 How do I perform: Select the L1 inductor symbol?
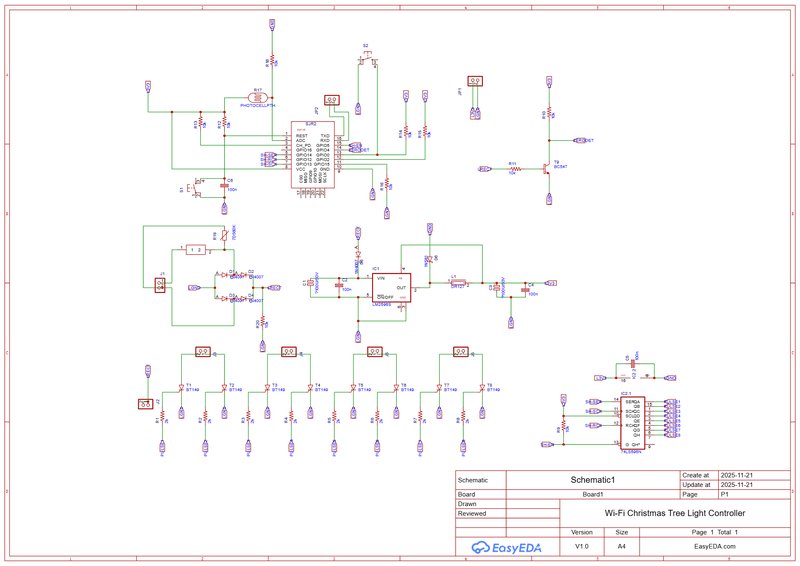tap(458, 282)
